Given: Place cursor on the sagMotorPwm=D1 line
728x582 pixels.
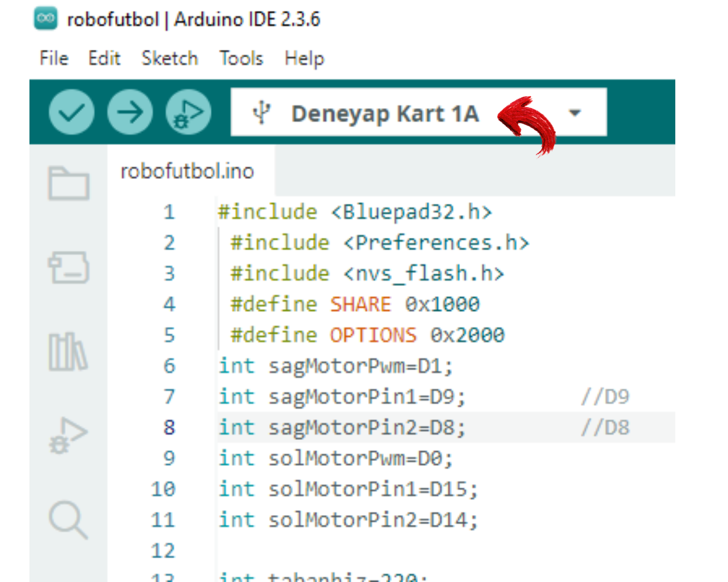Looking at the screenshot, I should point(335,366).
